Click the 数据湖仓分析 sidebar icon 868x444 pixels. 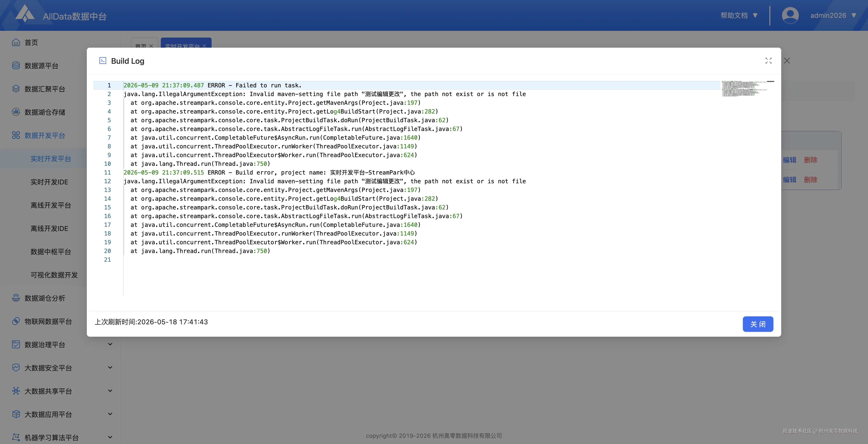click(x=16, y=298)
